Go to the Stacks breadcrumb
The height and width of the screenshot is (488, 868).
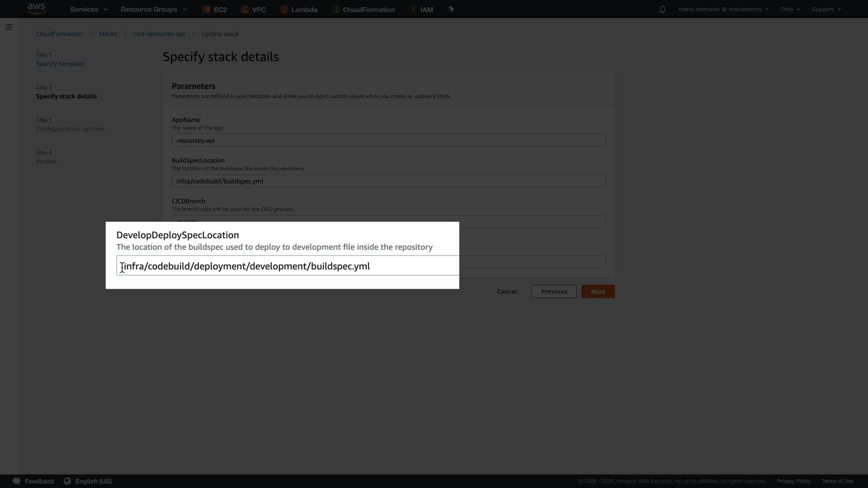tap(108, 34)
